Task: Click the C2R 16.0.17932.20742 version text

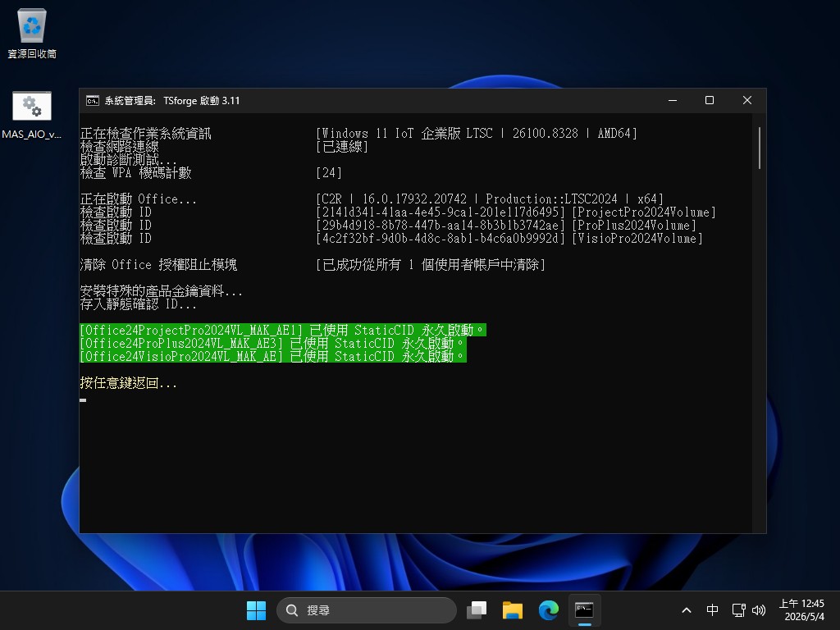Action: pos(490,199)
